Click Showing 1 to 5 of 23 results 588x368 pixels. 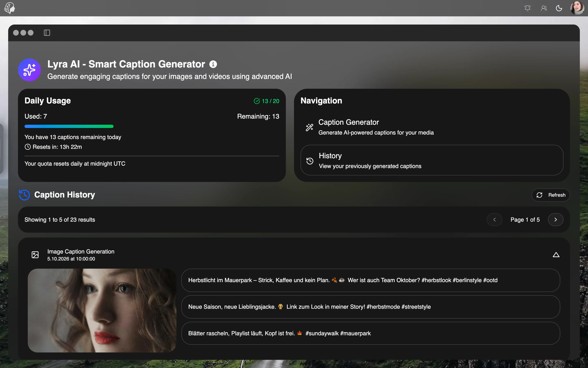click(60, 220)
